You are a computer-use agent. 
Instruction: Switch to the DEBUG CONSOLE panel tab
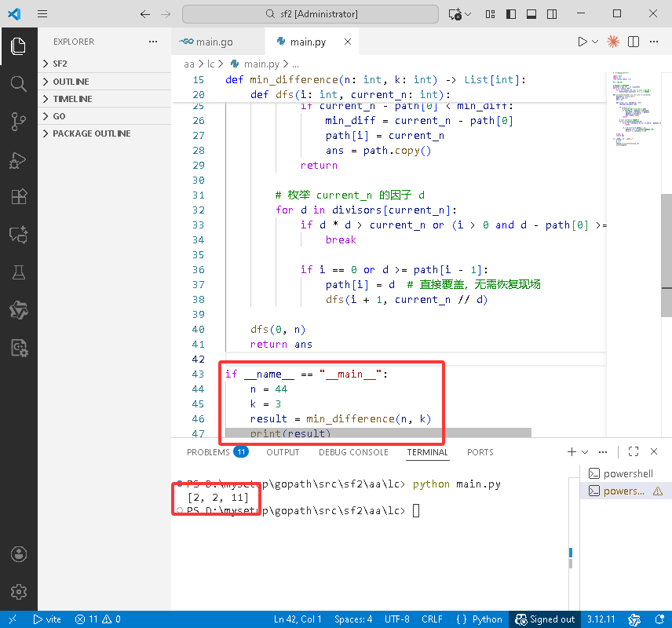pos(353,452)
